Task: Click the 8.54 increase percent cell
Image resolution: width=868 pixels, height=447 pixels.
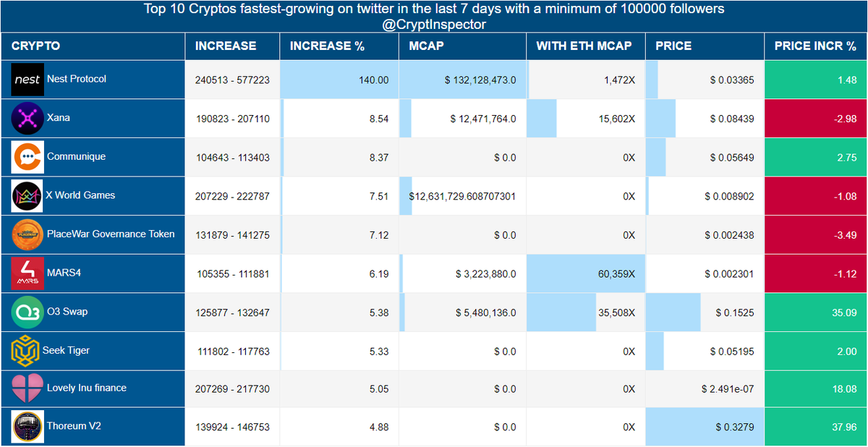Action: [339, 119]
